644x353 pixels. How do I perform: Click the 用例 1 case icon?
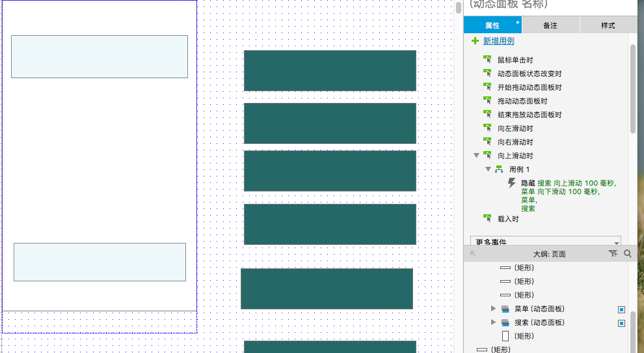[x=500, y=169]
